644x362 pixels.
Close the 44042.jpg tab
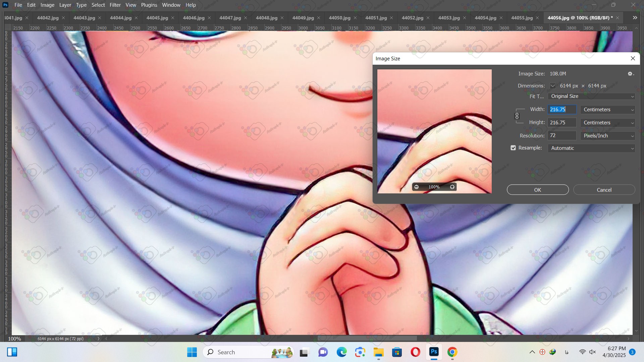[x=63, y=18]
